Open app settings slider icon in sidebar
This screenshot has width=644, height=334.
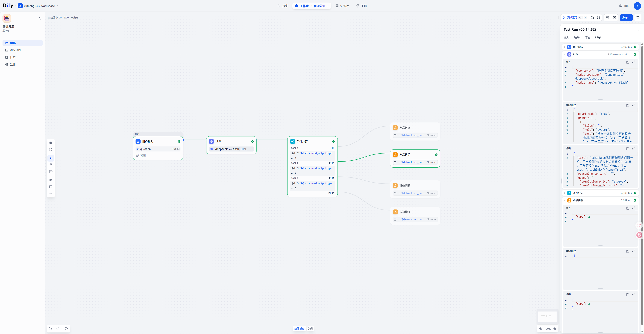click(x=40, y=18)
